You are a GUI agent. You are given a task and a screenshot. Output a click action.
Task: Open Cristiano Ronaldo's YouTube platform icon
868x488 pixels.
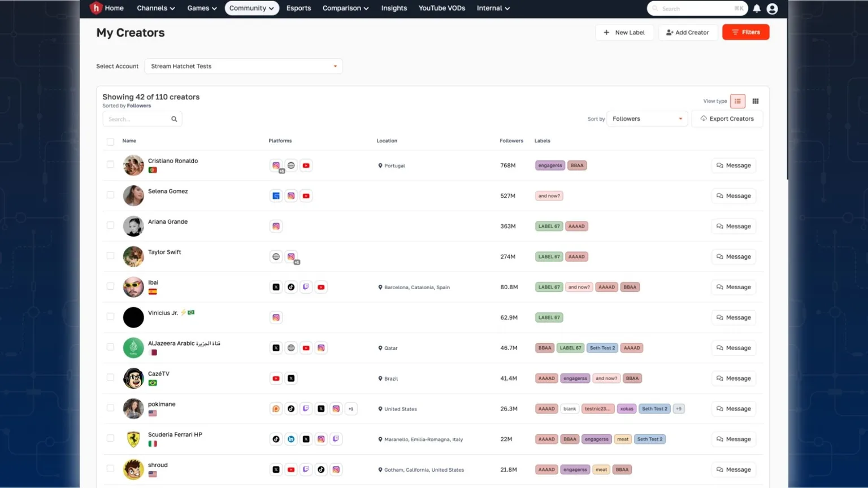306,165
